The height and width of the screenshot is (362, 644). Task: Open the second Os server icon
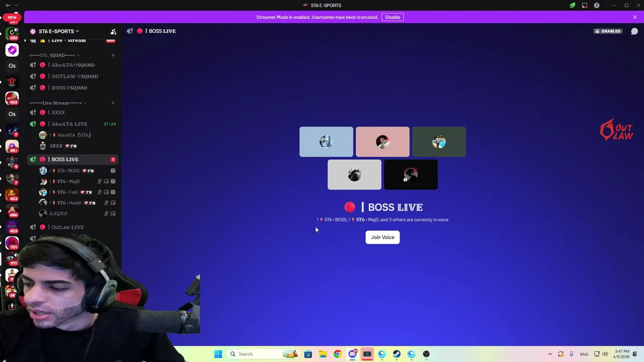point(12,114)
